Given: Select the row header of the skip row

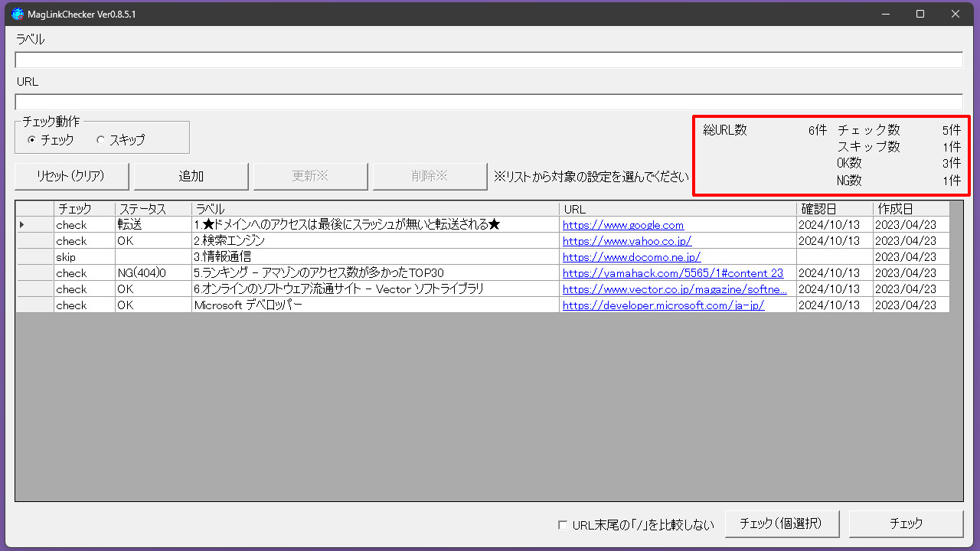Looking at the screenshot, I should click(34, 257).
